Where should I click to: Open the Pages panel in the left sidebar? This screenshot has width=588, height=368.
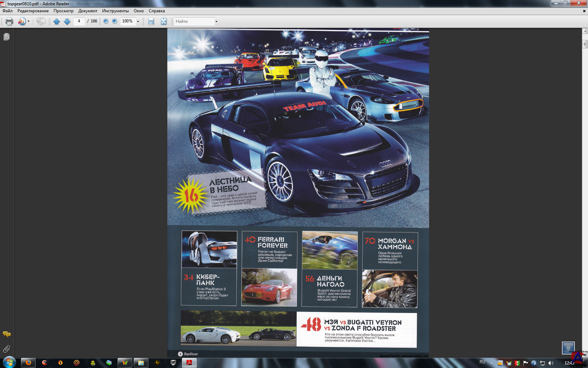point(7,36)
